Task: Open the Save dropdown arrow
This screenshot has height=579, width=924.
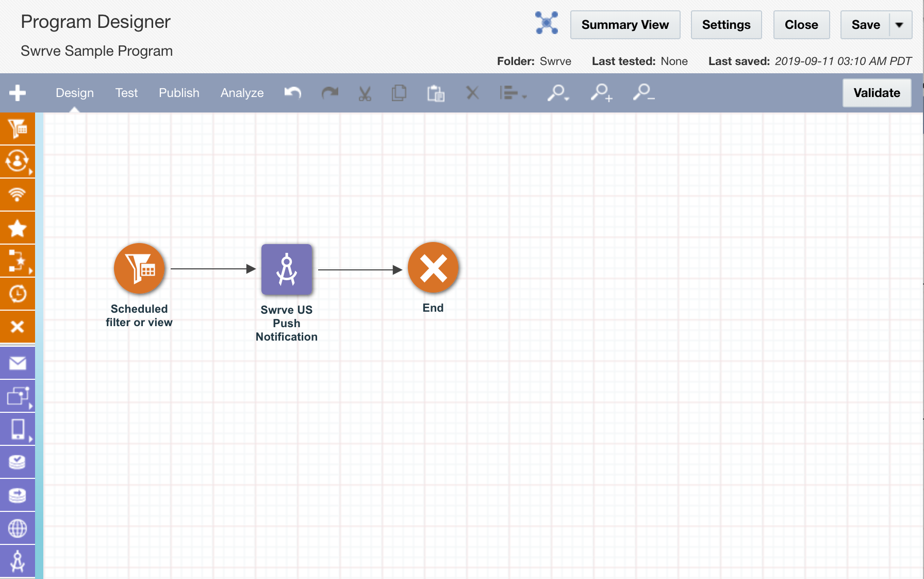Action: click(900, 25)
